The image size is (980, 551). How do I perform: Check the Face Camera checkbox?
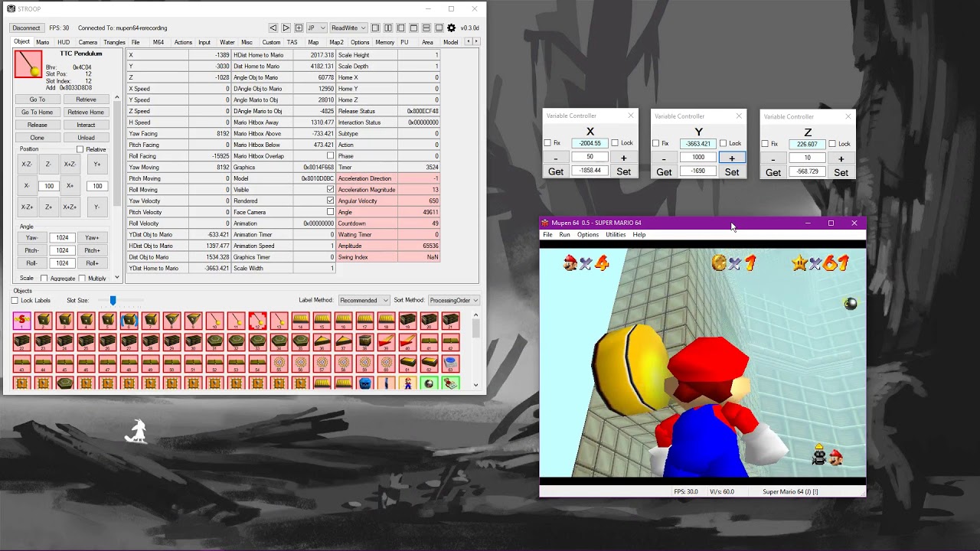coord(330,212)
